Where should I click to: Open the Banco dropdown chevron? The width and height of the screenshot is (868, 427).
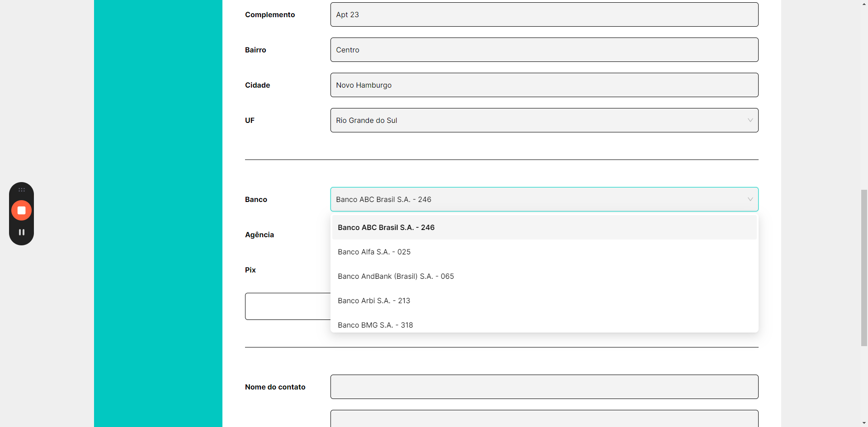[750, 199]
